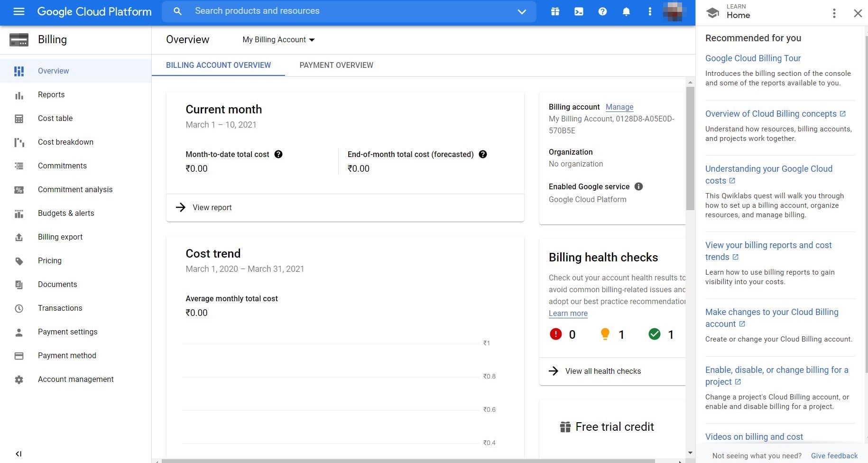Open View all health checks
Image resolution: width=868 pixels, height=463 pixels.
[603, 371]
